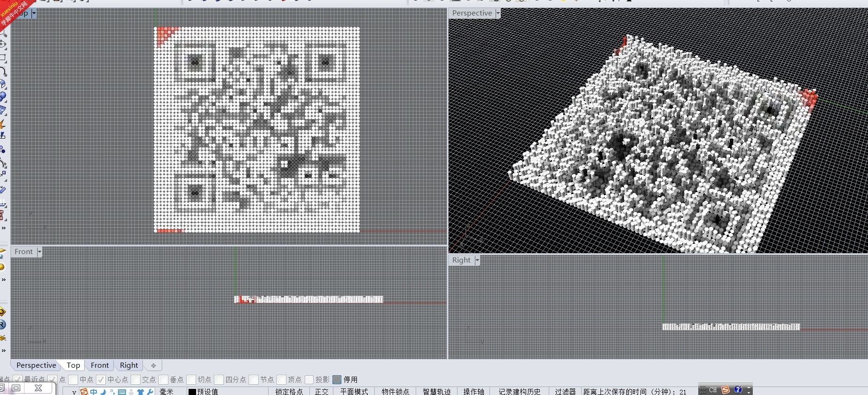
Task: Enable 交点 osnap checkbox
Action: pos(135,380)
